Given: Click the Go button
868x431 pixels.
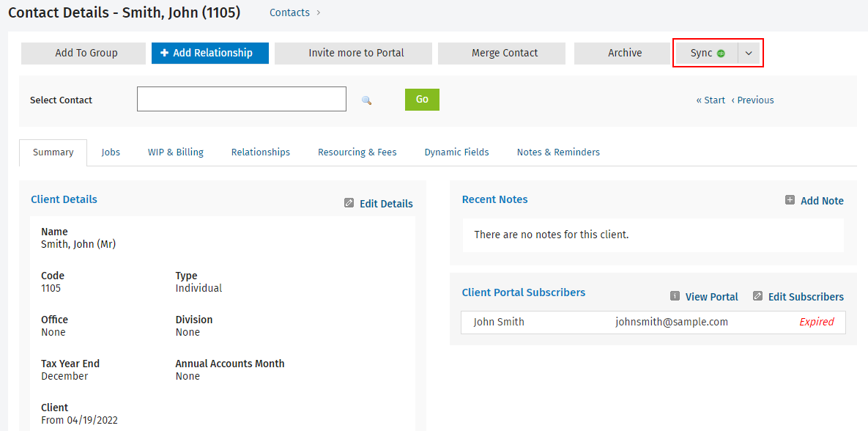Looking at the screenshot, I should pos(422,99).
